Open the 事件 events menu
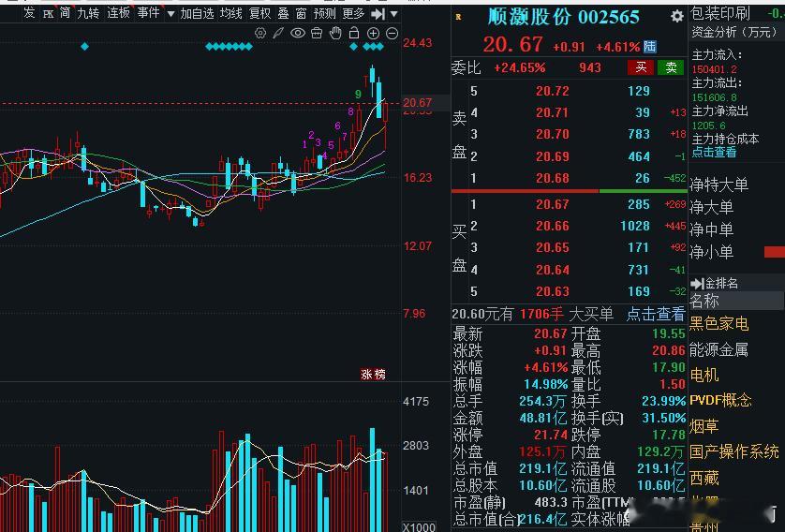The image size is (785, 532). [148, 13]
